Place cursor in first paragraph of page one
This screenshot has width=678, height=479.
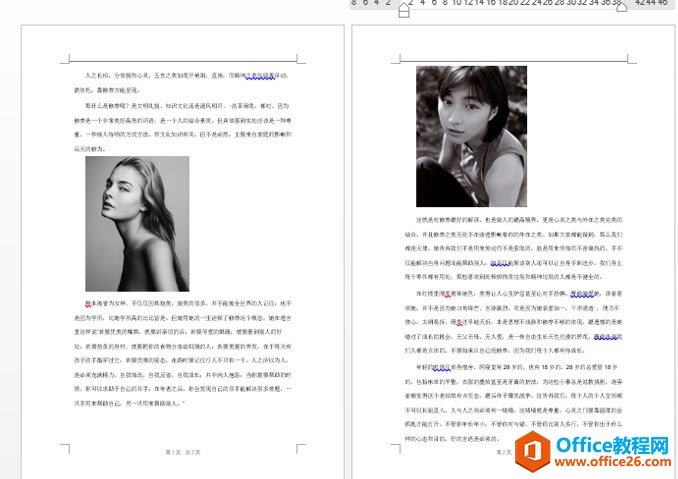[182, 83]
